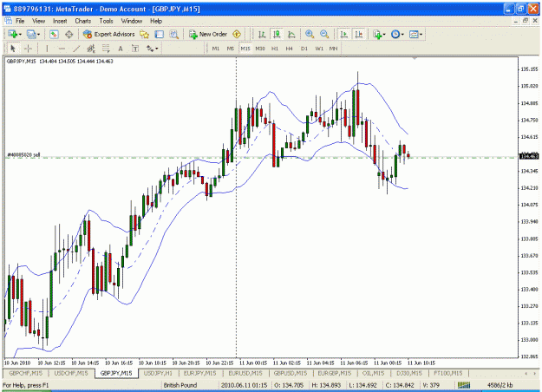Open the Market Watch window icon
This screenshot has height=392, width=542.
coord(54,34)
